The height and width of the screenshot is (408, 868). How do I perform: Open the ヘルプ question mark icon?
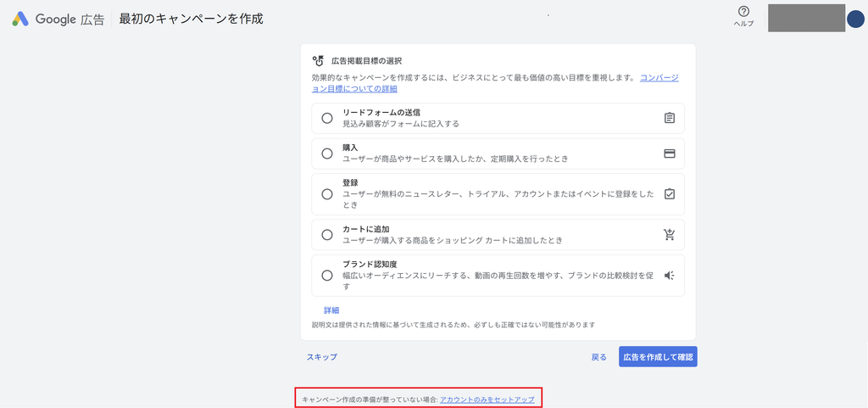pyautogui.click(x=743, y=11)
